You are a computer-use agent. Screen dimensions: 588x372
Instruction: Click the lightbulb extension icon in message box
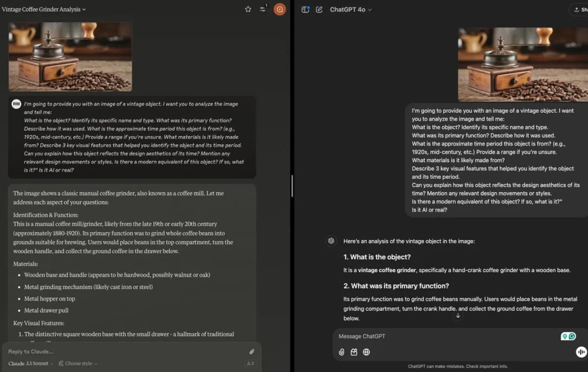click(x=564, y=336)
